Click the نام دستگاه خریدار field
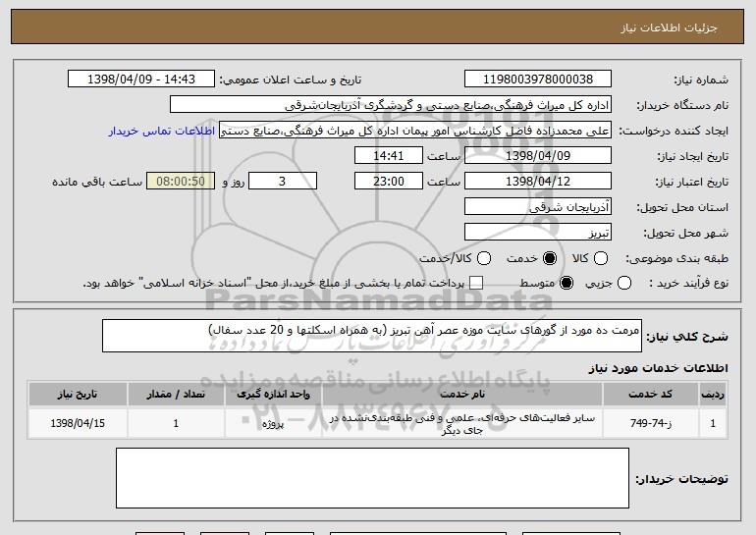This screenshot has height=535, width=756. 391,105
